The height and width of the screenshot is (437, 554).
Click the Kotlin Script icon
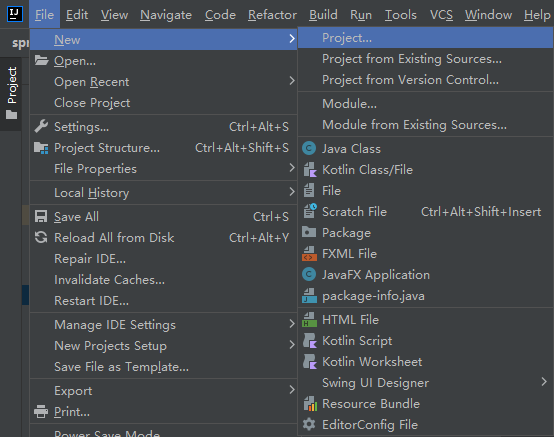[310, 341]
